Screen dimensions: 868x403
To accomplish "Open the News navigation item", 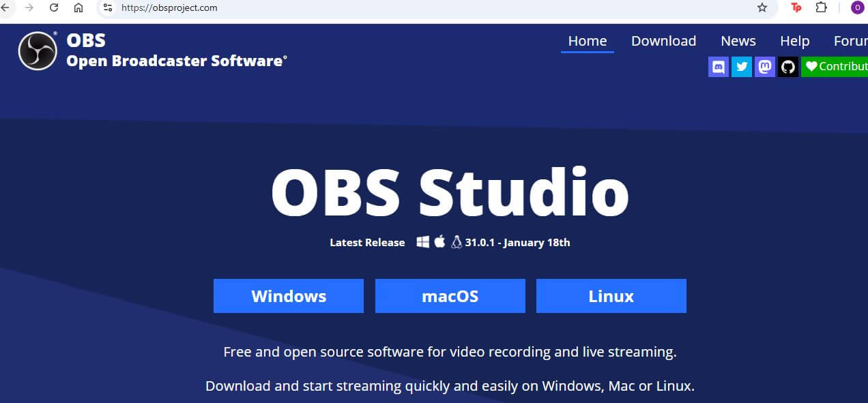I will click(x=738, y=41).
